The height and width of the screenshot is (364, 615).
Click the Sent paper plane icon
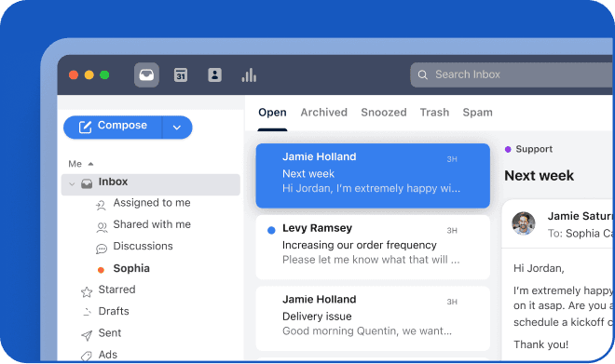pyautogui.click(x=87, y=335)
